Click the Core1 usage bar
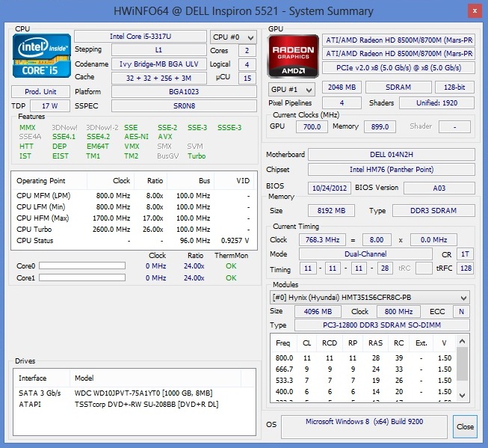This screenshot has height=448, width=488. point(82,277)
